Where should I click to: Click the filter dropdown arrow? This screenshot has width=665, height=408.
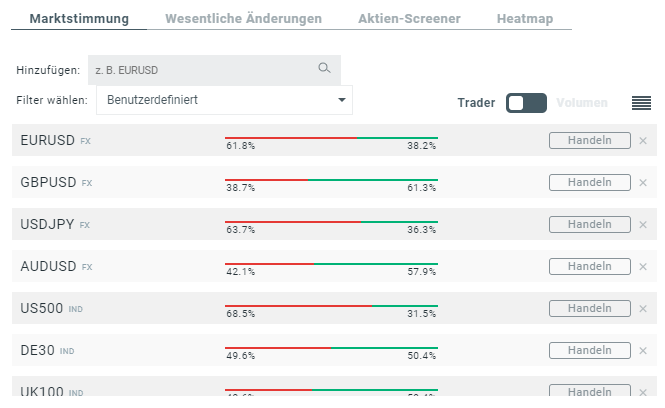pyautogui.click(x=342, y=100)
